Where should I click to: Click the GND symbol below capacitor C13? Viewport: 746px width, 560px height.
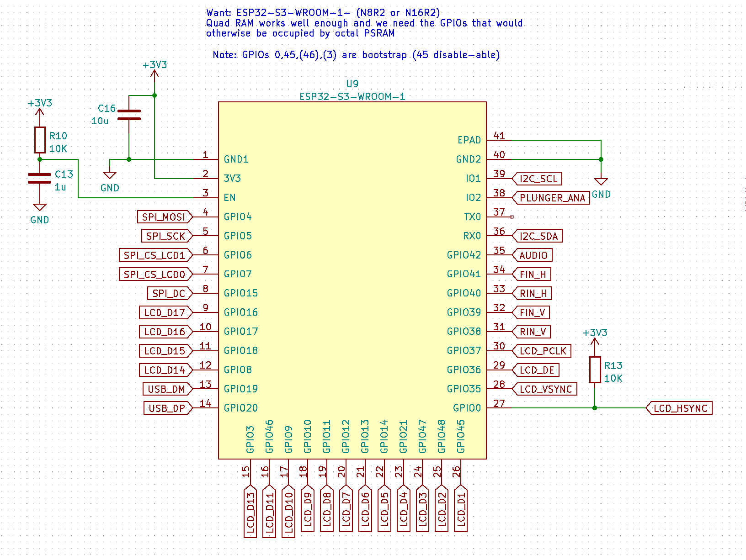coord(40,208)
